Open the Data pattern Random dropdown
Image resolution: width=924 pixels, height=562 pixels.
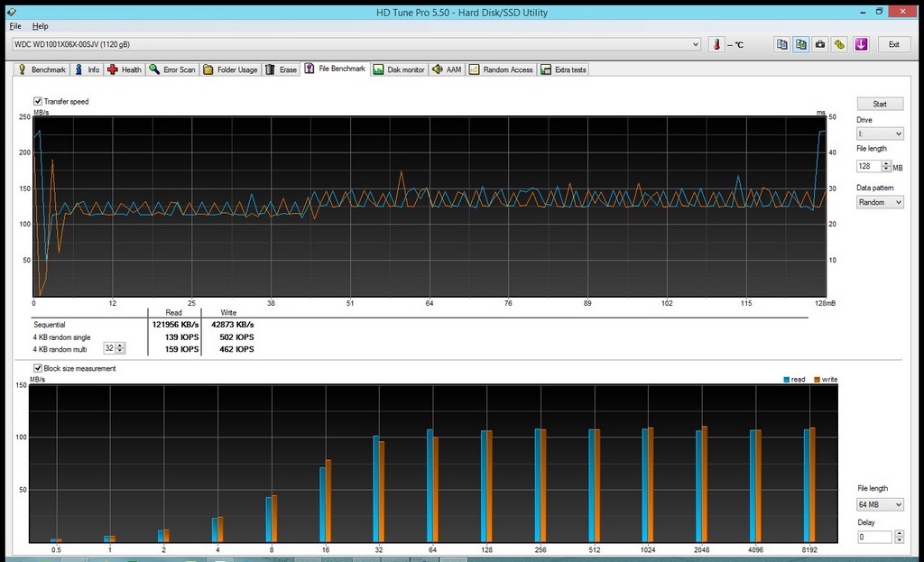tap(880, 202)
